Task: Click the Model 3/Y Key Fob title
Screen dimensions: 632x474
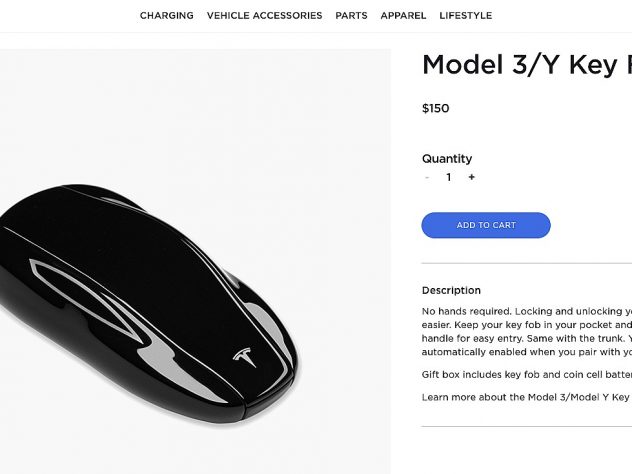Action: click(x=527, y=64)
